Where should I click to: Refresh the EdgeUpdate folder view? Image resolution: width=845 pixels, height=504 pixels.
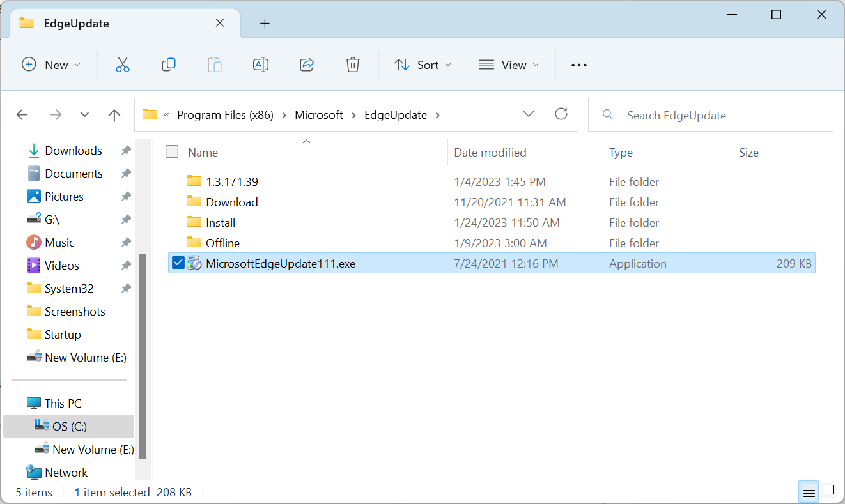tap(561, 114)
